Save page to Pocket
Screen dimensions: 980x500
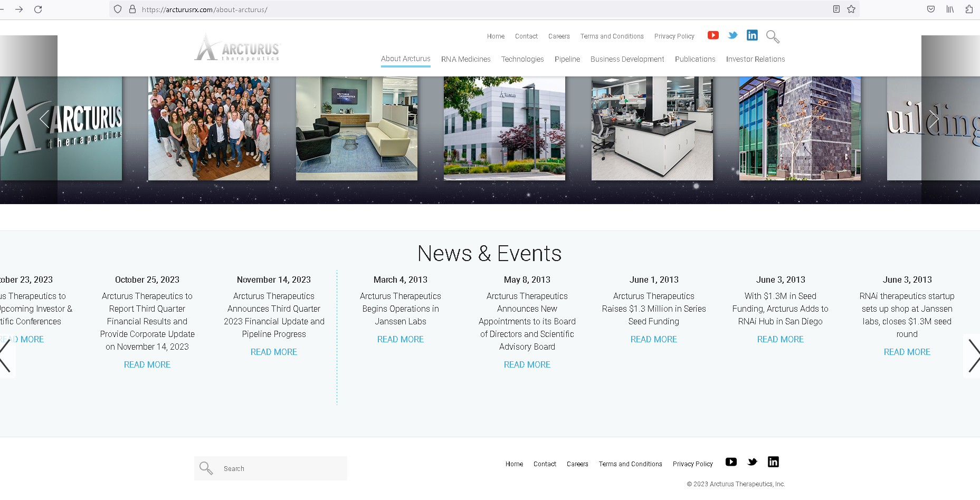point(931,9)
